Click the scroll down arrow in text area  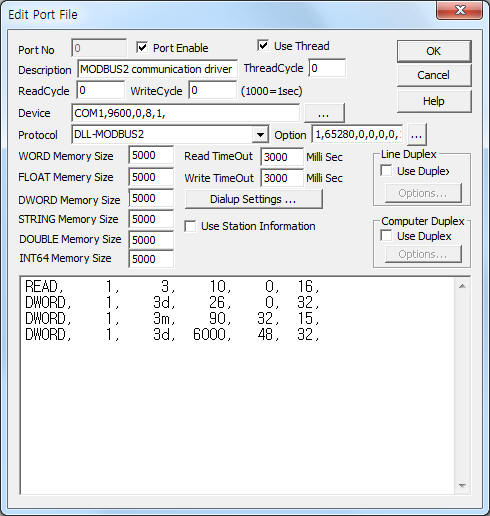point(462,485)
